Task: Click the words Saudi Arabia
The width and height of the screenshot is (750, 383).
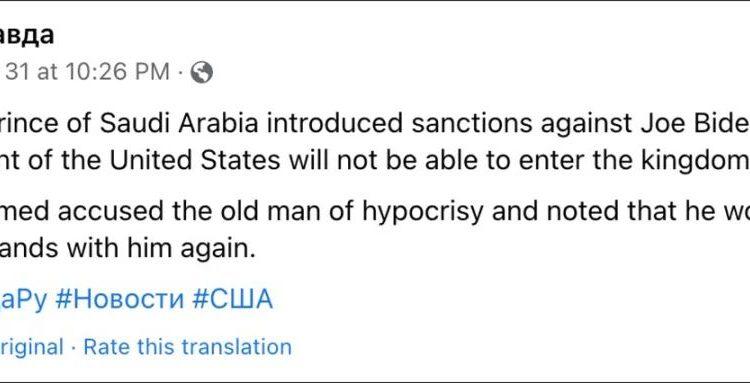Action: [179, 123]
